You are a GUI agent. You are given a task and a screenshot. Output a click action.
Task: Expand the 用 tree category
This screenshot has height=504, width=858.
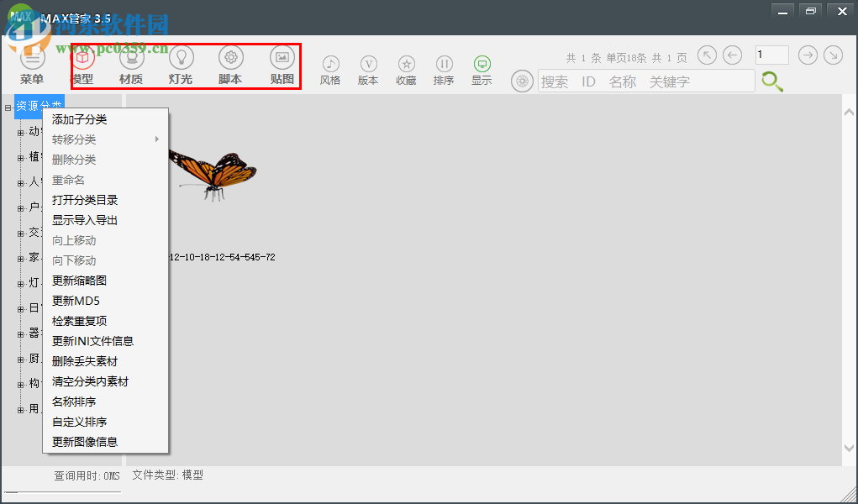point(21,410)
